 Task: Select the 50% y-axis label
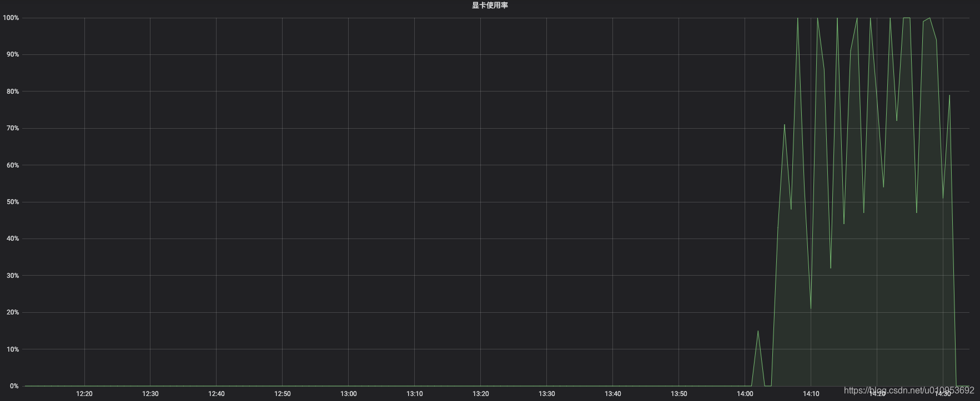tap(12, 202)
